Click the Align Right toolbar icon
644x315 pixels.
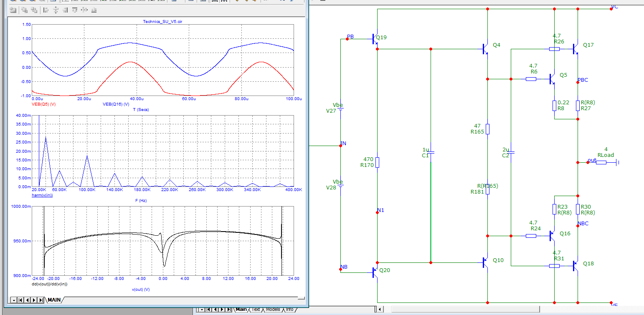pyautogui.click(x=66, y=10)
